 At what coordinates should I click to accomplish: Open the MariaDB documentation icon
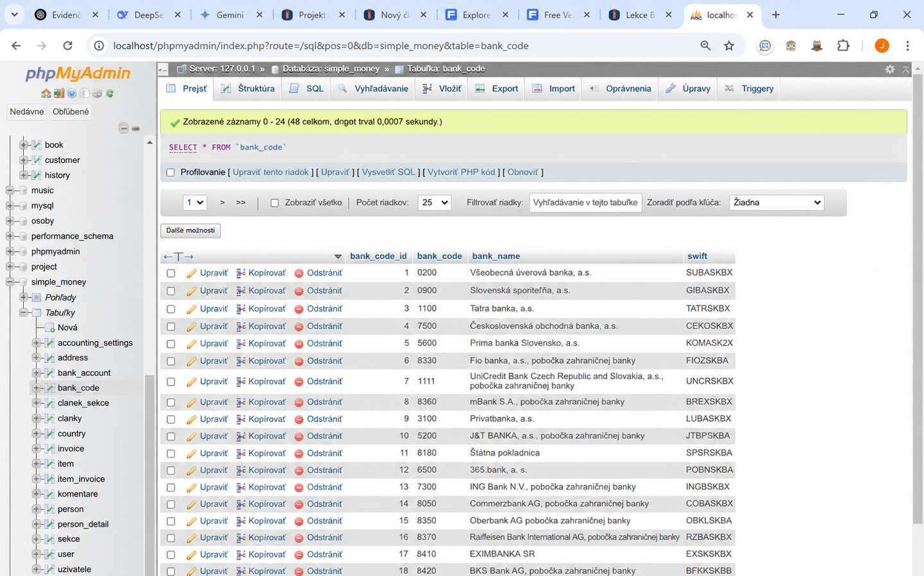pos(85,94)
